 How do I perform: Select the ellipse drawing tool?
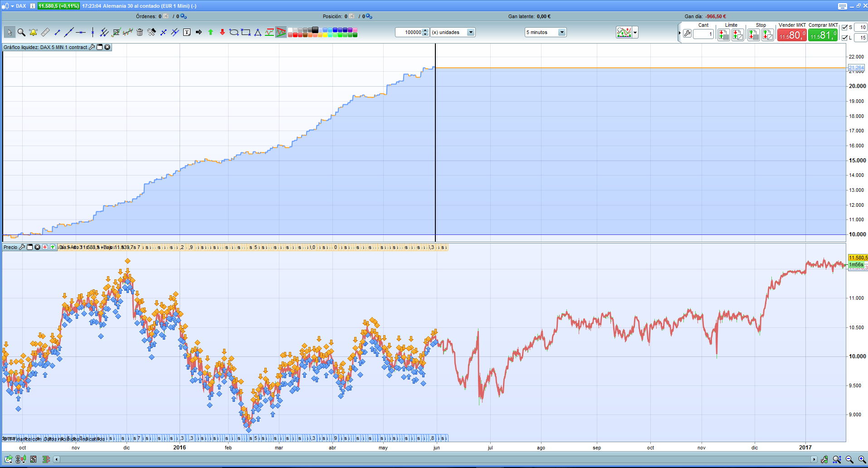pyautogui.click(x=234, y=32)
